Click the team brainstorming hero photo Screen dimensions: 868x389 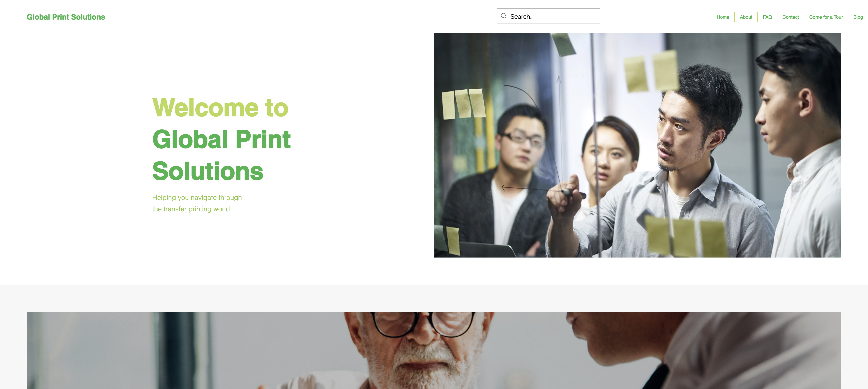pos(637,145)
